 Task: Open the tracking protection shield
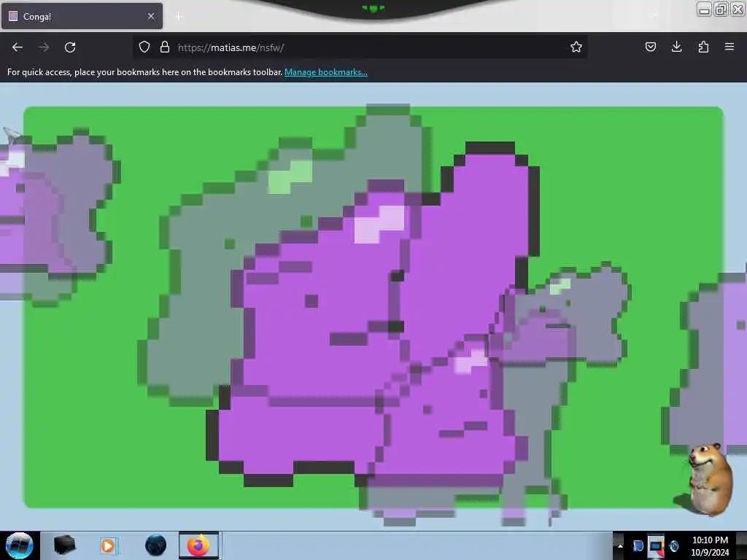(x=144, y=47)
